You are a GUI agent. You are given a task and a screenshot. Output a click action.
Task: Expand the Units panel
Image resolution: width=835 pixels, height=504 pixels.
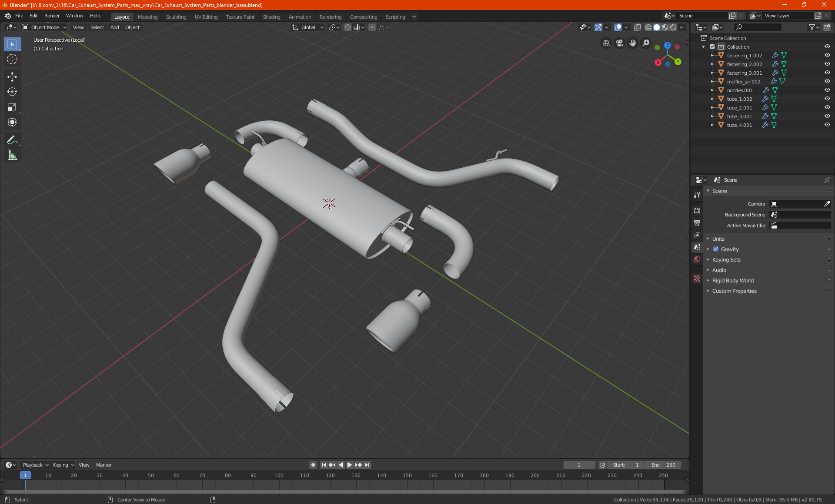pos(718,239)
